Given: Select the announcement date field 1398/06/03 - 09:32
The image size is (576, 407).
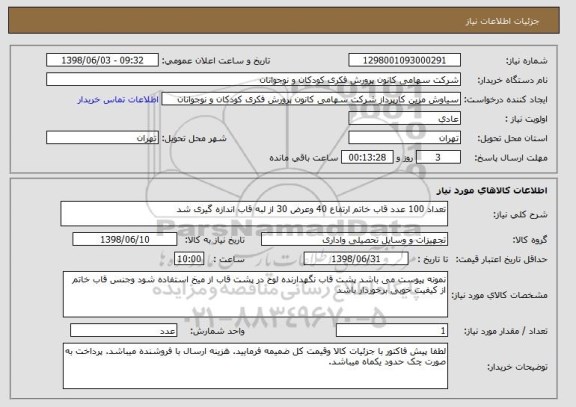Looking at the screenshot, I should 102,60.
